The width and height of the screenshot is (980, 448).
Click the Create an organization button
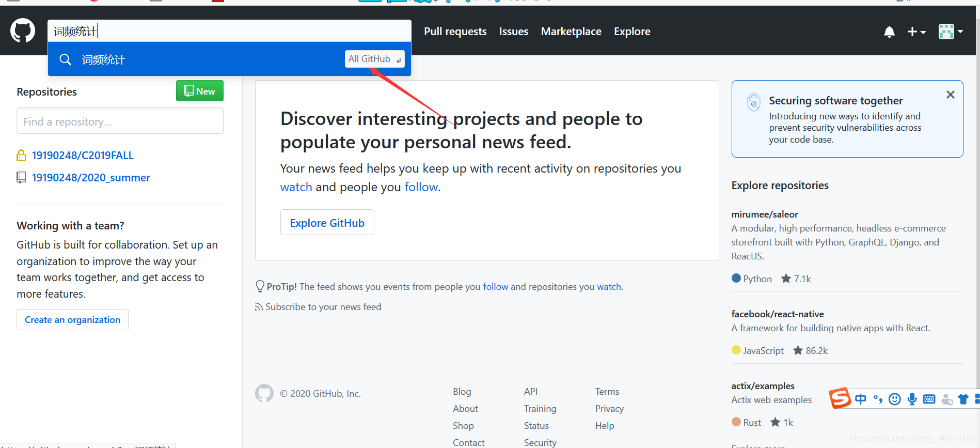72,320
